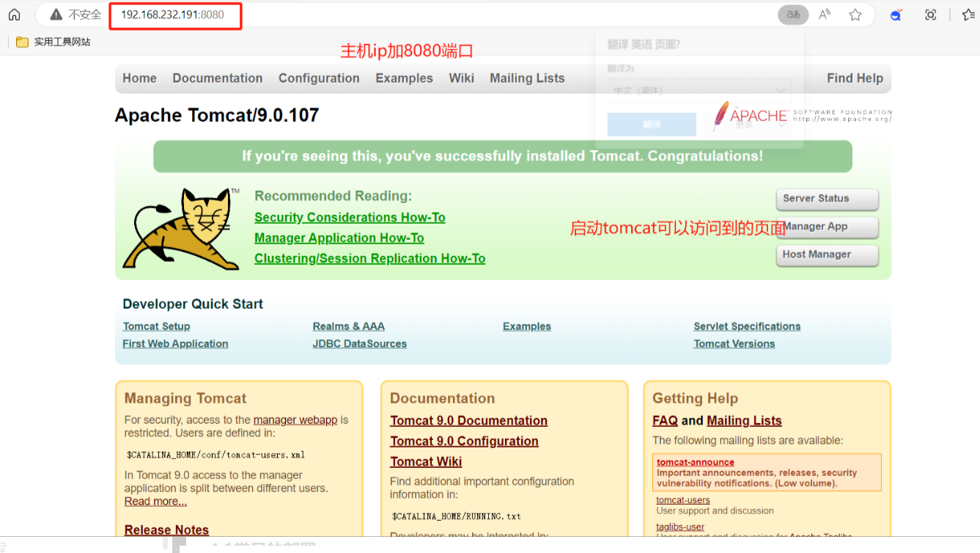980x553 pixels.
Task: Open the JDBC DataSources link
Action: point(359,344)
